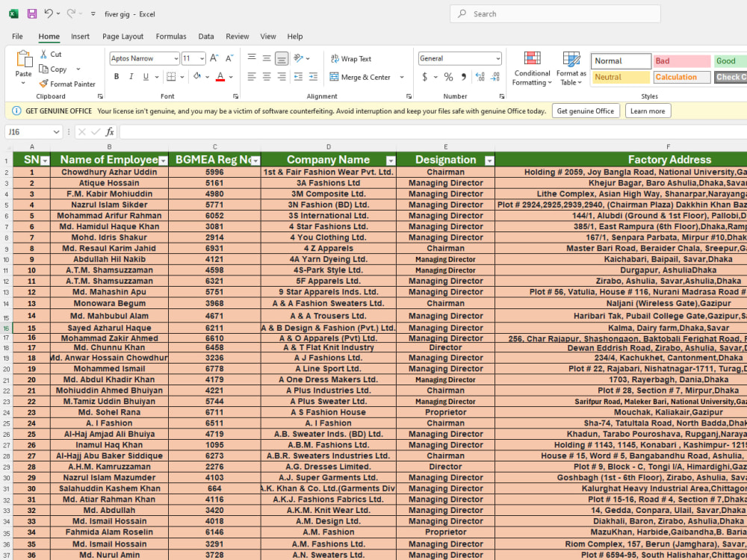Click the column D header
Viewport: 747px width, 560px height.
coord(328,146)
